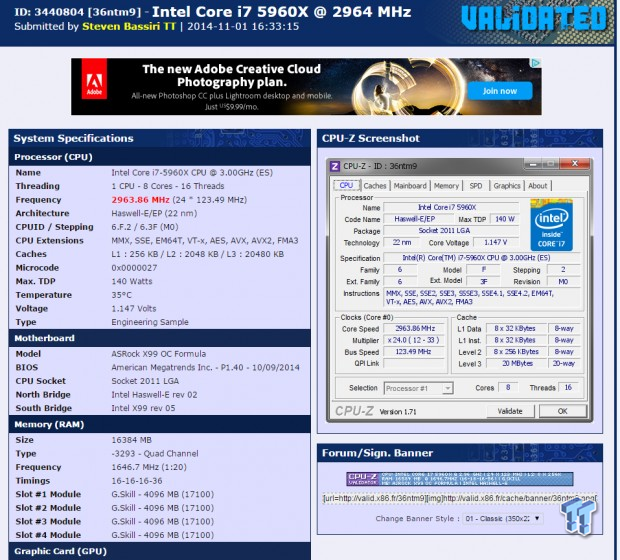This screenshot has height=560, width=620.
Task: Click the red 2963.86 MHz frequency text
Action: click(140, 200)
